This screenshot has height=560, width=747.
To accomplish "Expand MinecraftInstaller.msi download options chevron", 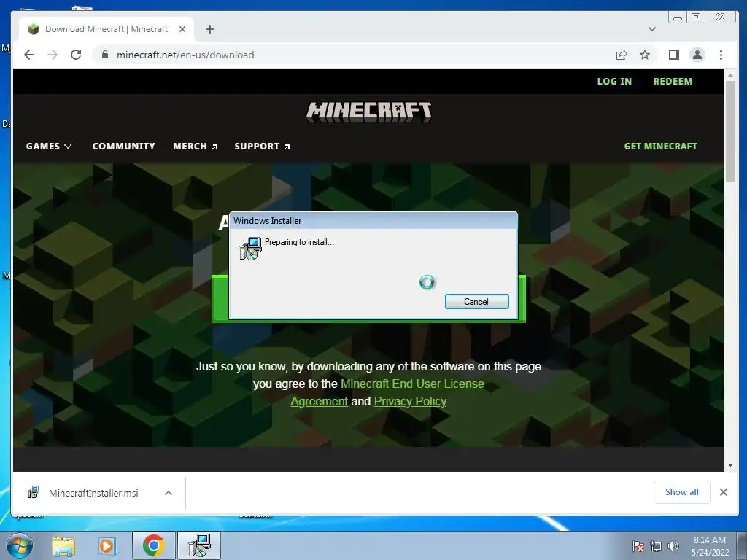I will (x=169, y=493).
